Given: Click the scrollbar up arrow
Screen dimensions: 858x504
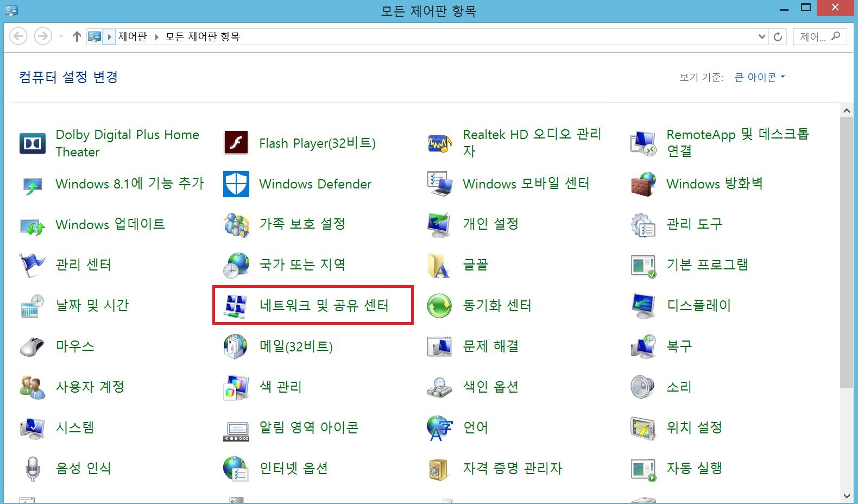Looking at the screenshot, I should [x=847, y=111].
